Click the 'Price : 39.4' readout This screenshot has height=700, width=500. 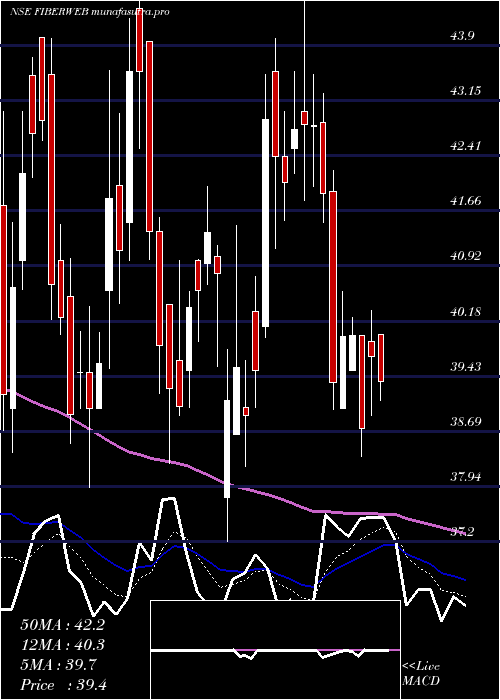(63, 685)
